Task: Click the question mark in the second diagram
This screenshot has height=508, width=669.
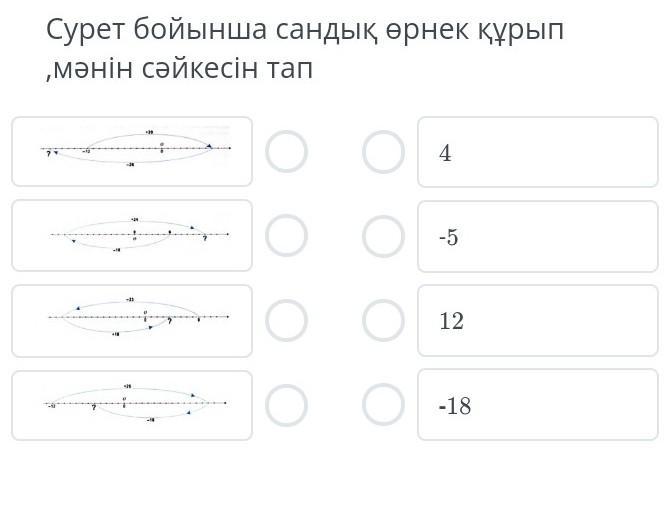Action: (205, 238)
